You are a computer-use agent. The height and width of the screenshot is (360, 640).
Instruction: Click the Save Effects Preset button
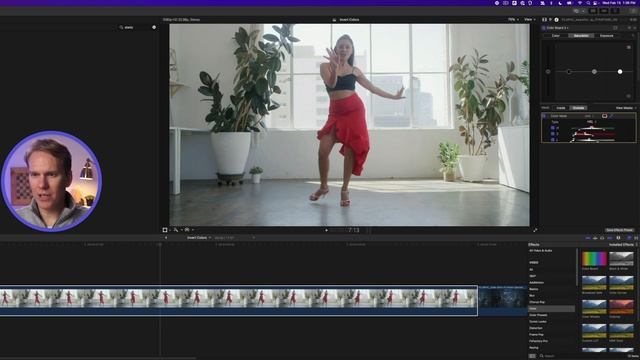coord(619,230)
